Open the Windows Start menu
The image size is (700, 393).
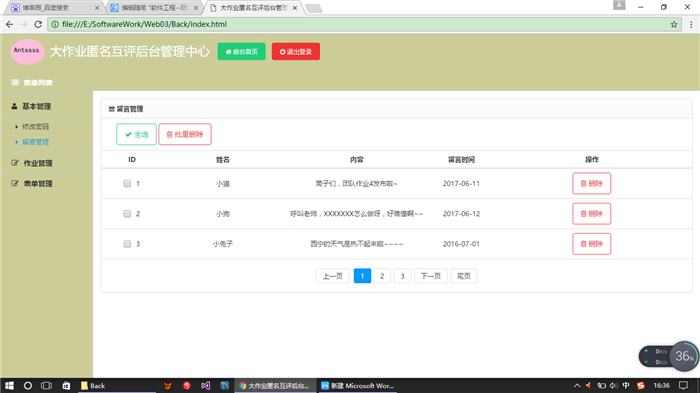coord(9,385)
